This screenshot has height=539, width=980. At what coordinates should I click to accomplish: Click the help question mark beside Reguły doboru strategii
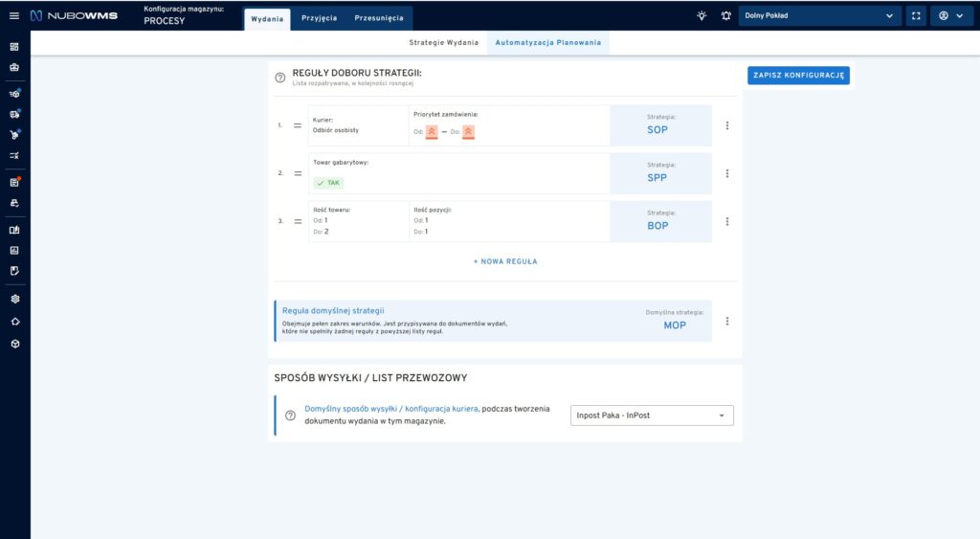(x=280, y=78)
